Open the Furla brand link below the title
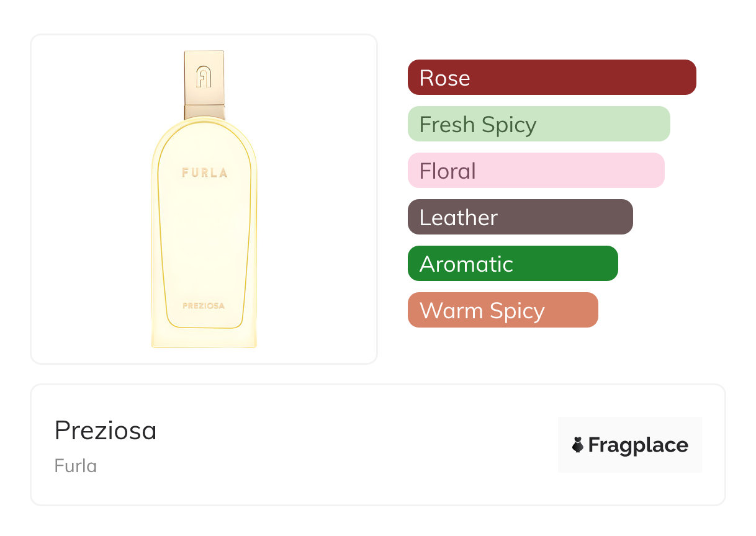The image size is (756, 536). 76,466
